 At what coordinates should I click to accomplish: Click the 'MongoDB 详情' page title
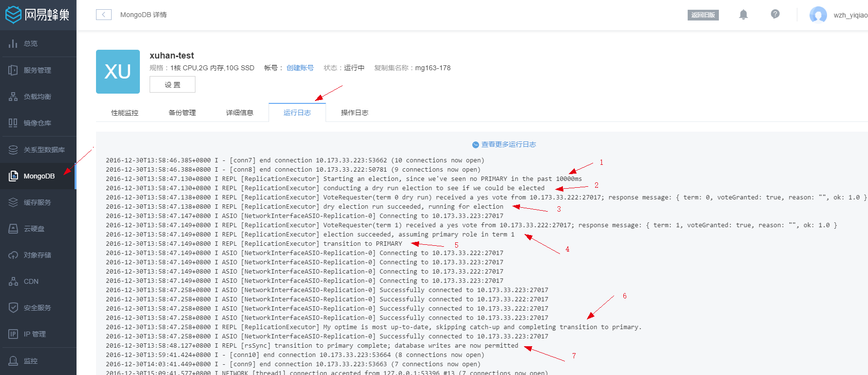(143, 15)
